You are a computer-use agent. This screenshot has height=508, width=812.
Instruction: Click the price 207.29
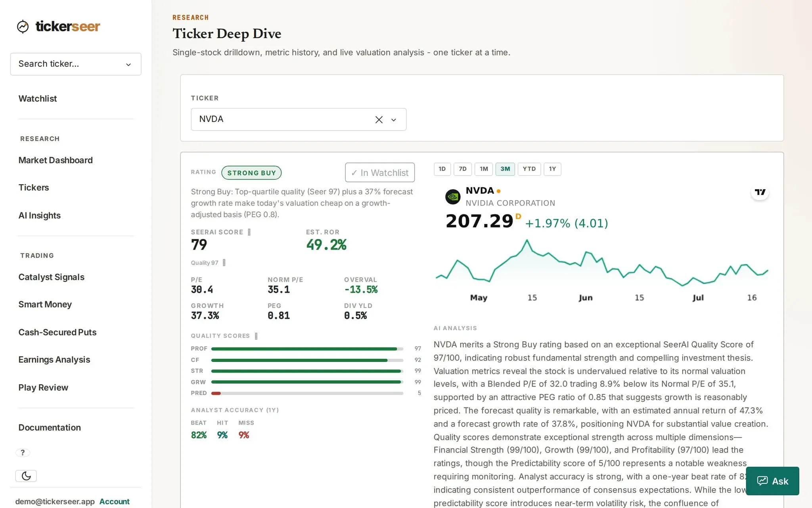(x=479, y=221)
